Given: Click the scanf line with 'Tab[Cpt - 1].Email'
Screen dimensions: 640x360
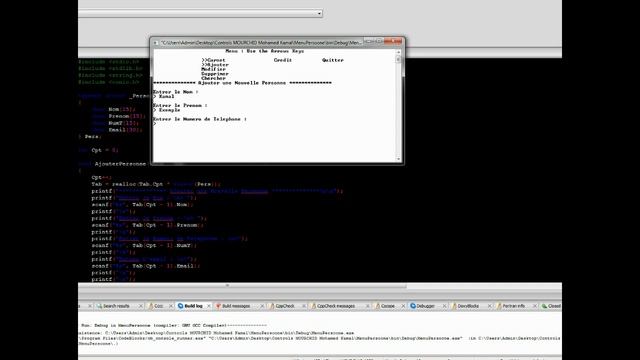Looking at the screenshot, I should pyautogui.click(x=146, y=266).
